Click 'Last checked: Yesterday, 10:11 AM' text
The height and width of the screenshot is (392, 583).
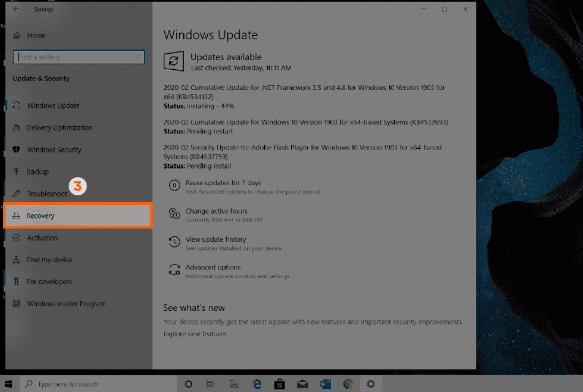(x=241, y=67)
